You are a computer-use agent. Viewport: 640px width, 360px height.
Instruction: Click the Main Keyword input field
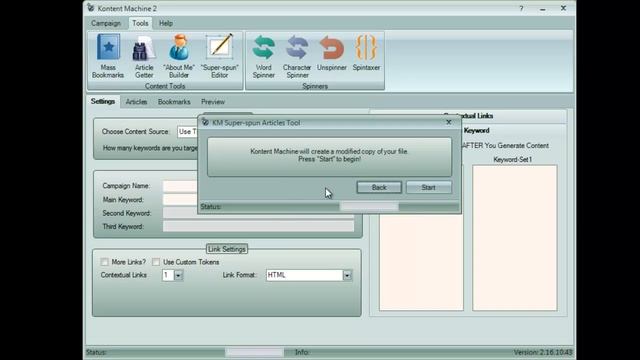pos(181,200)
